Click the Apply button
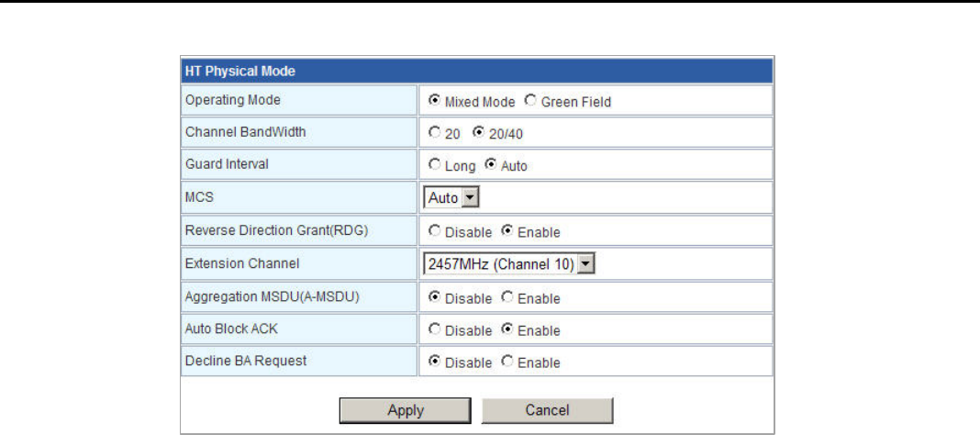The image size is (980, 435). (406, 410)
